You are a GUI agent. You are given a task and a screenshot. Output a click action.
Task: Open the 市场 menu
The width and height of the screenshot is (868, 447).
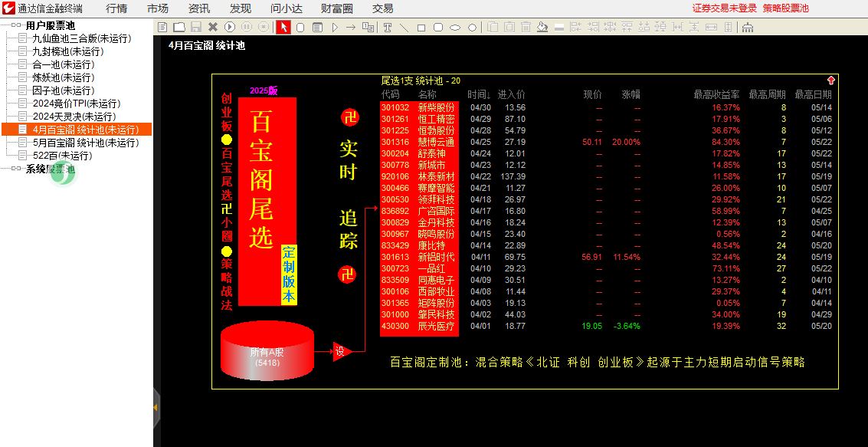158,8
